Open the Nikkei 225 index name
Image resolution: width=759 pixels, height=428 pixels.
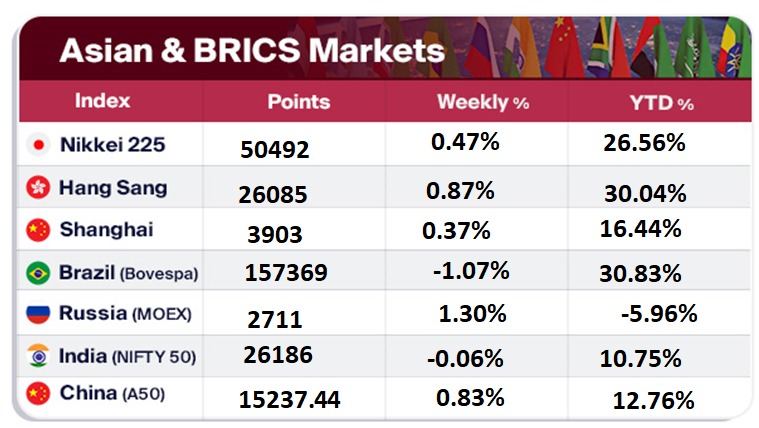(x=112, y=145)
